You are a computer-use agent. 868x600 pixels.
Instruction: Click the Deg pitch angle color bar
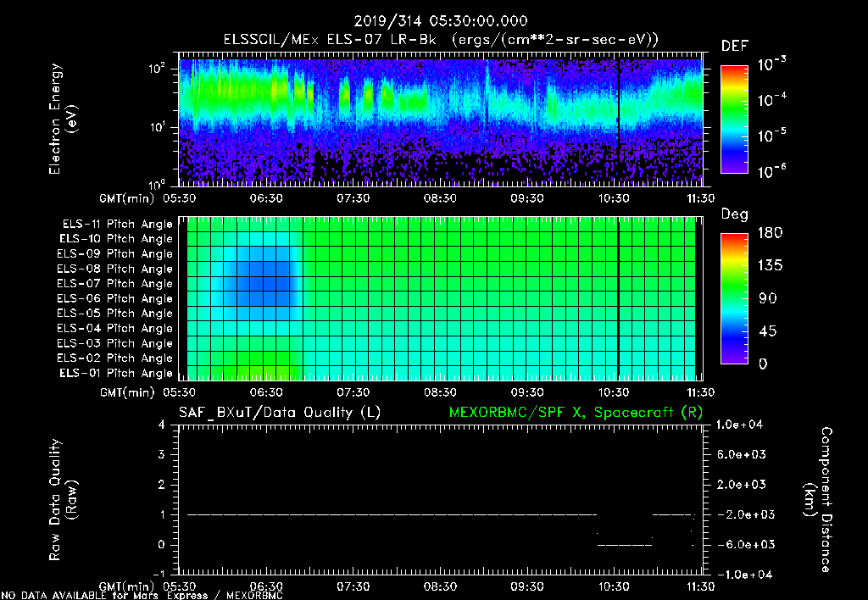pyautogui.click(x=735, y=299)
